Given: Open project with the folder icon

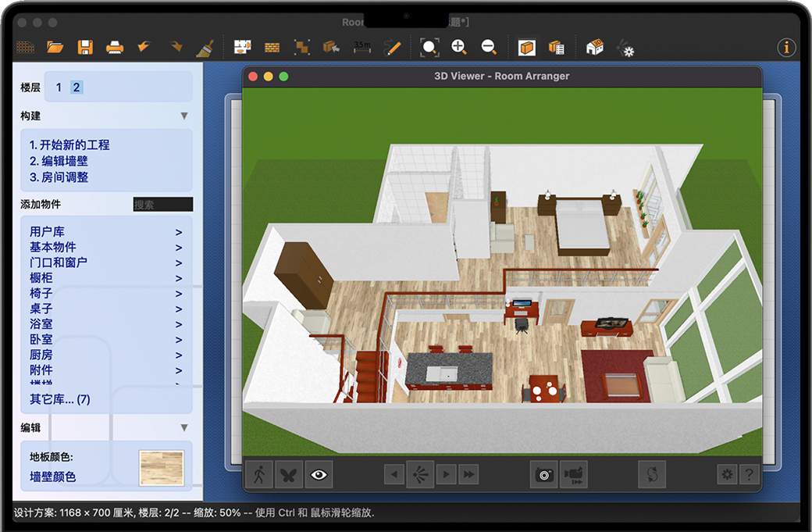Looking at the screenshot, I should click(x=55, y=47).
